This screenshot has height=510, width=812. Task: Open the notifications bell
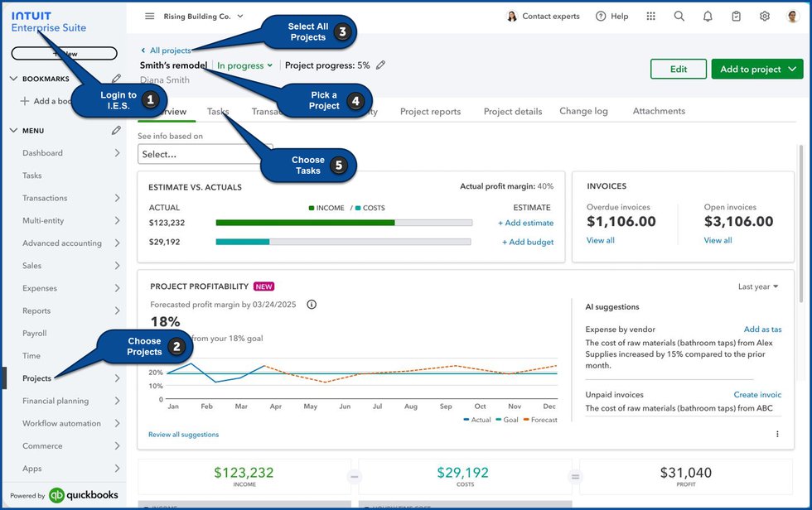[708, 17]
